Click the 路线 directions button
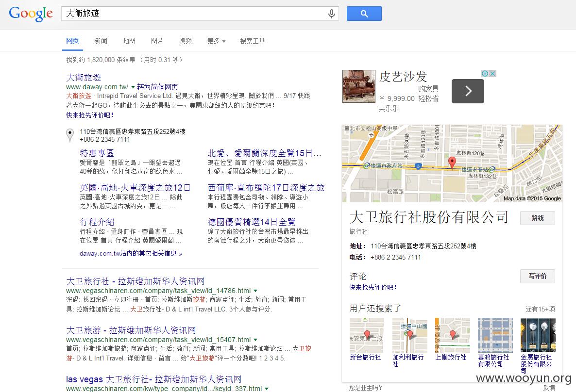Image resolution: width=576 pixels, height=392 pixels. coord(538,218)
